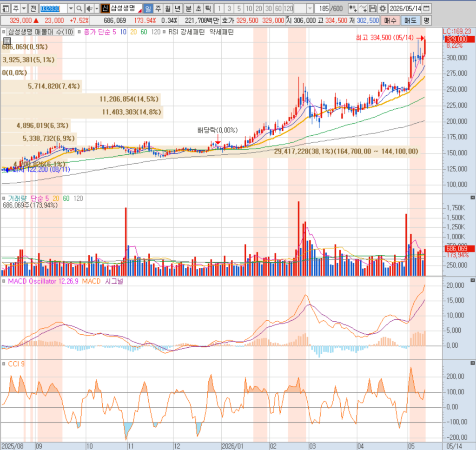Image resolution: width=476 pixels, height=450 pixels.
Task: Click the 매수 buy button
Action: point(390,20)
